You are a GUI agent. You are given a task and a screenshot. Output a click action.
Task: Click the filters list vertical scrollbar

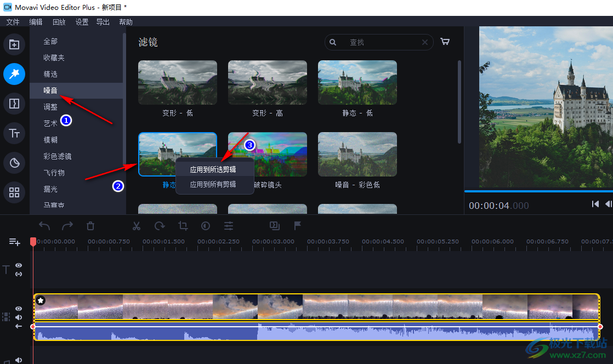pos(459,101)
